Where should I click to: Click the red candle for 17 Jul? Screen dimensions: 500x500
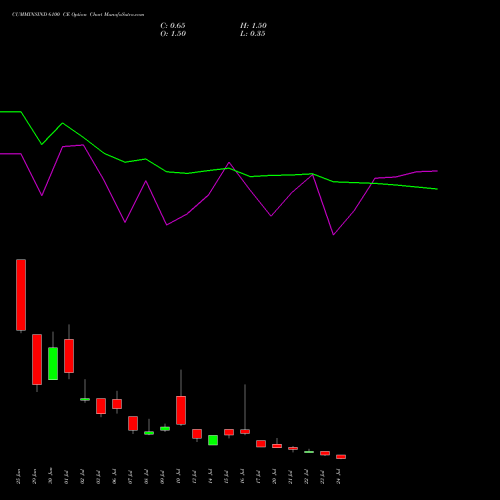(261, 444)
